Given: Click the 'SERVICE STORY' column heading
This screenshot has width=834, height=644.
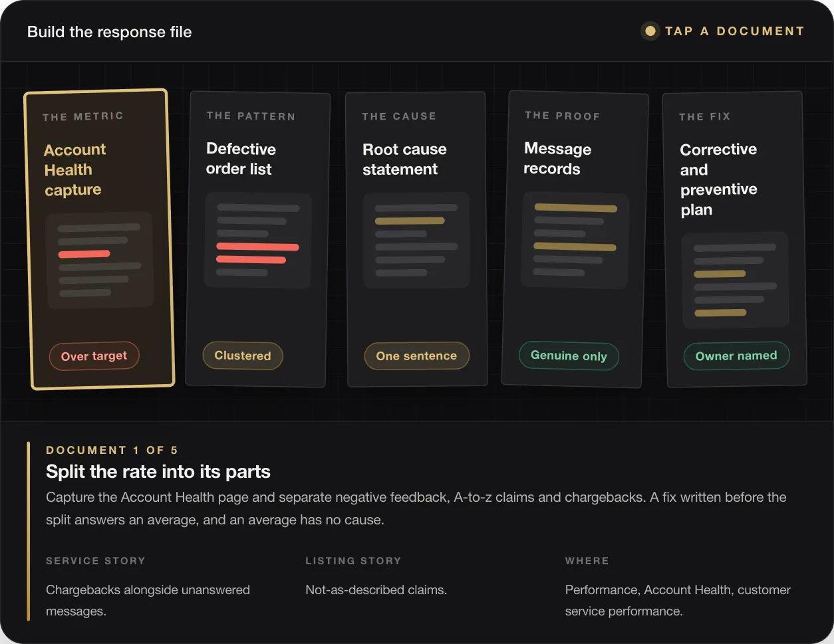Looking at the screenshot, I should [96, 561].
